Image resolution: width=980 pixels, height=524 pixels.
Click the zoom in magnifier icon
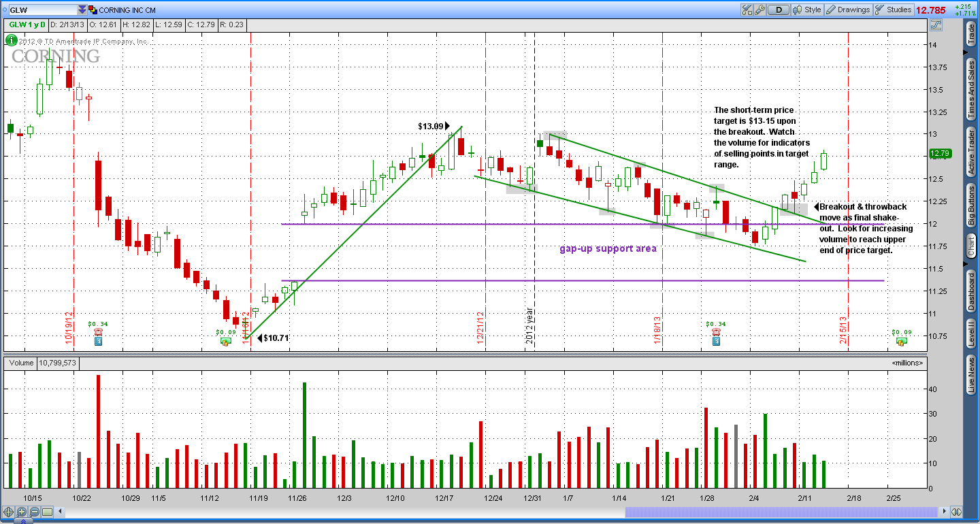coord(22,512)
